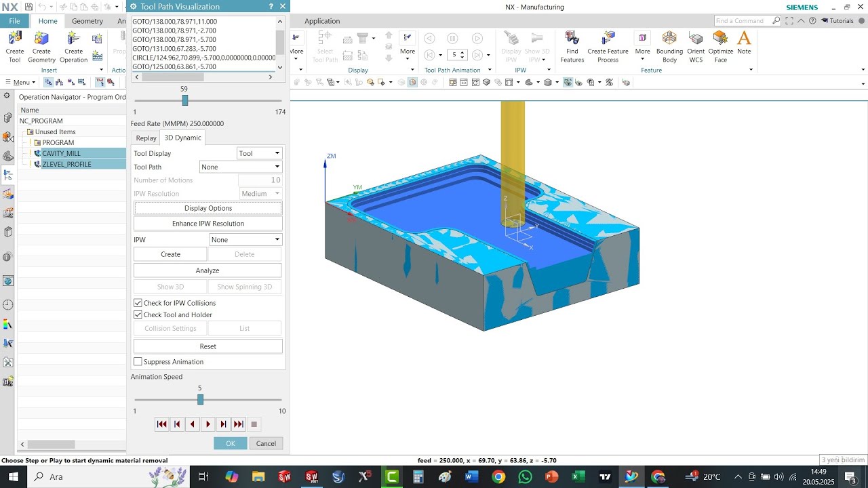The image size is (868, 488).
Task: Adjust the Animation Speed slider handle
Action: click(x=200, y=400)
